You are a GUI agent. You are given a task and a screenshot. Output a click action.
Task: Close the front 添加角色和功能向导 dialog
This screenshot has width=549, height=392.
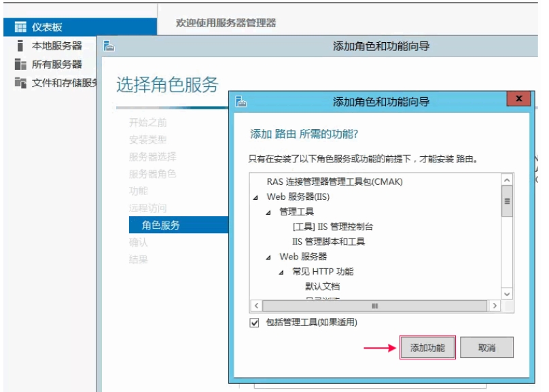[518, 99]
